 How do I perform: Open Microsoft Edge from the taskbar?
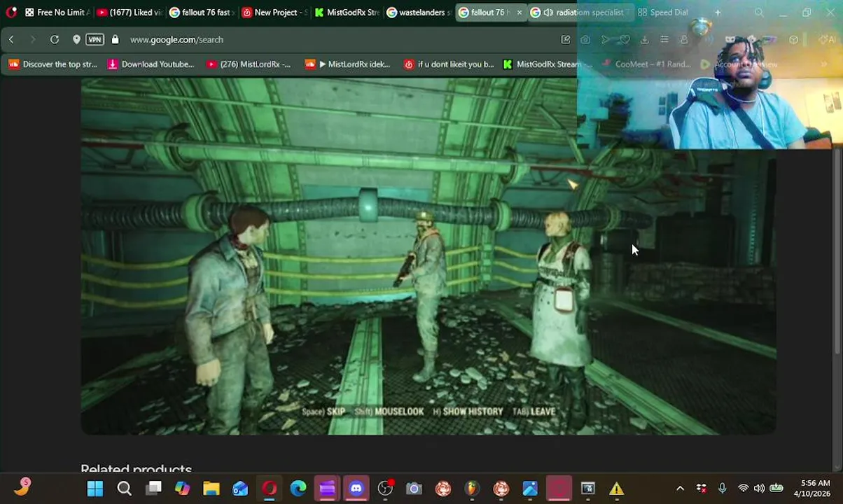click(298, 489)
